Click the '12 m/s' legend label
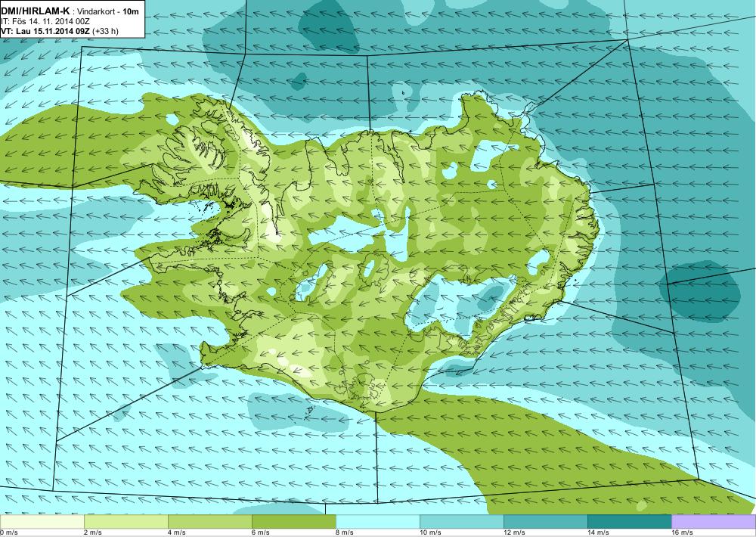756x537 pixels. 514,532
